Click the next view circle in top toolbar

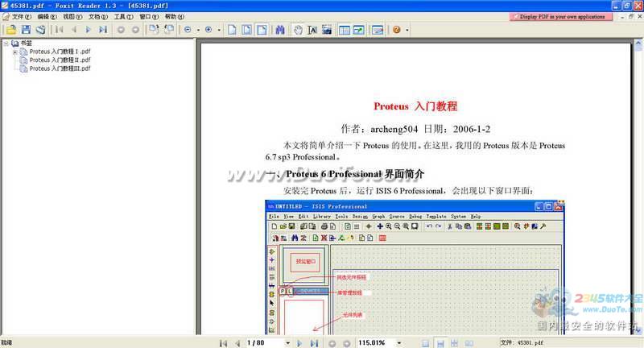[135, 30]
